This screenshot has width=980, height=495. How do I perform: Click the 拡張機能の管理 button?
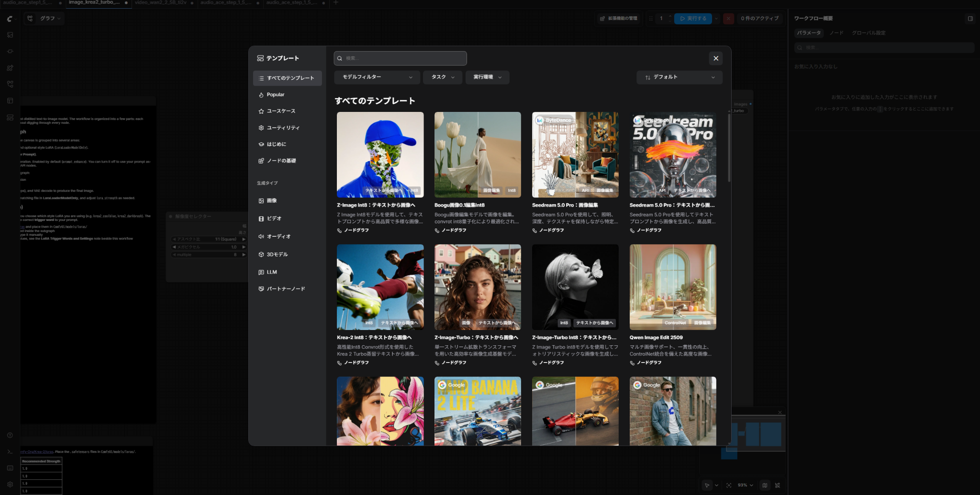pyautogui.click(x=618, y=19)
